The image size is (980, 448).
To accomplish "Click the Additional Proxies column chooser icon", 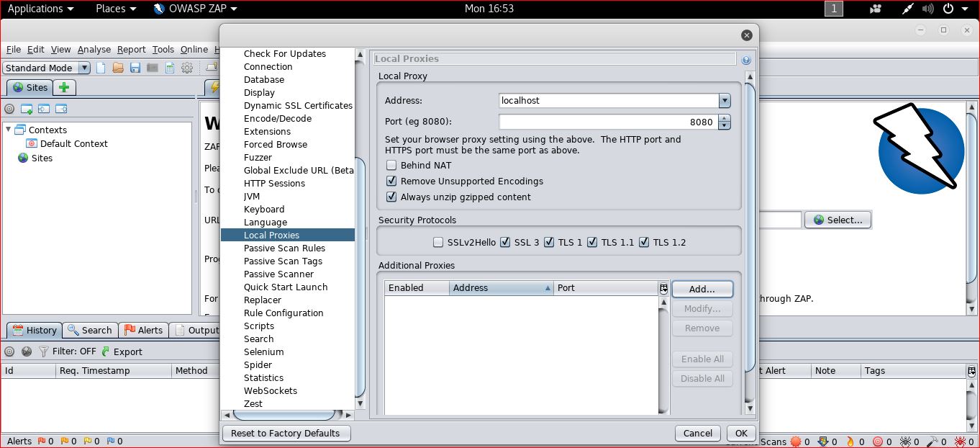I will 663,288.
